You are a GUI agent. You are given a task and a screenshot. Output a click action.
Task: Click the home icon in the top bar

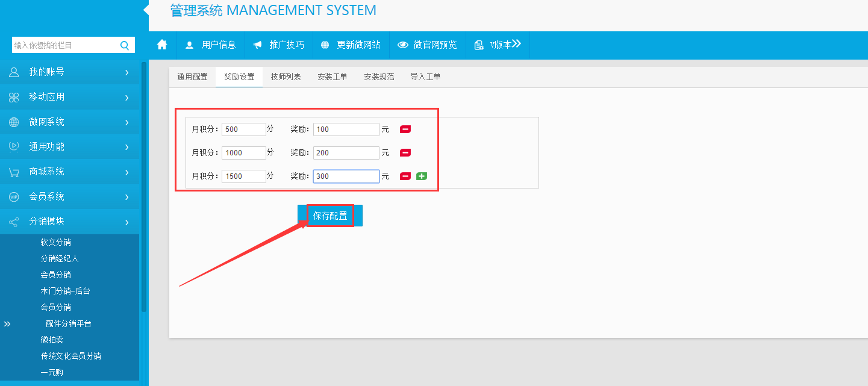tap(162, 45)
